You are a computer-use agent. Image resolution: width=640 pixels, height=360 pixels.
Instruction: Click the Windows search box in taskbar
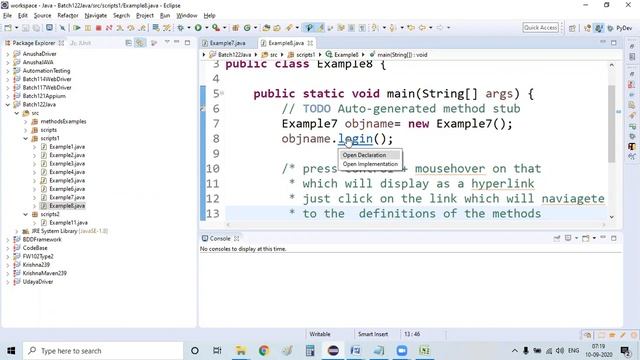point(103,351)
